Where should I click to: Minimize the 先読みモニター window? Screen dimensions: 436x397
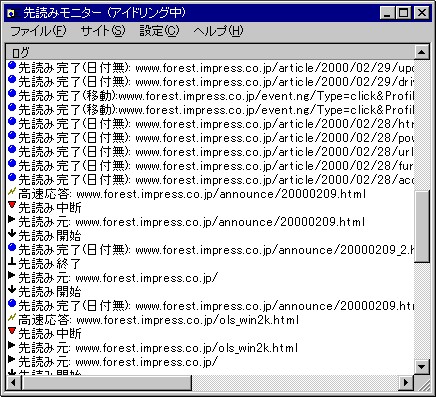[387, 13]
